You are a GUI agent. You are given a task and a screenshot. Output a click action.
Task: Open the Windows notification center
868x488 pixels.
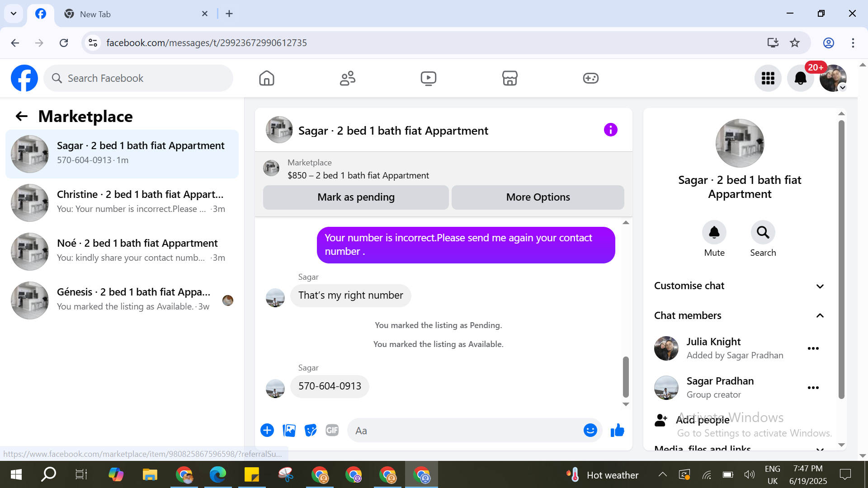pyautogui.click(x=845, y=474)
